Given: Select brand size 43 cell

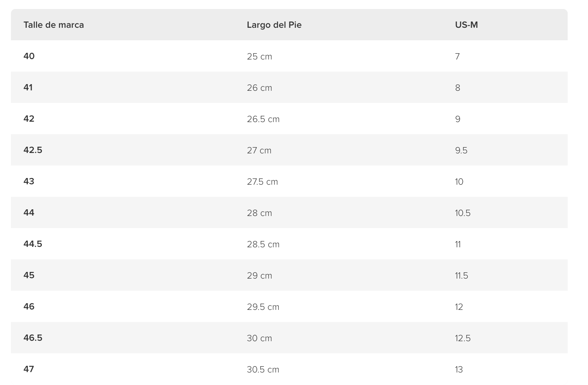Looking at the screenshot, I should pyautogui.click(x=29, y=182).
